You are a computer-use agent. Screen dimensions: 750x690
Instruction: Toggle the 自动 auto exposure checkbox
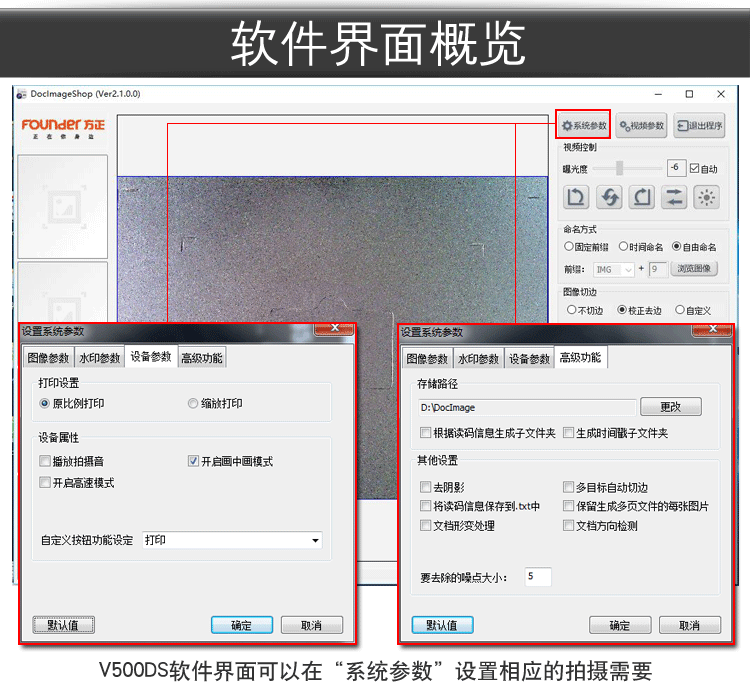695,168
